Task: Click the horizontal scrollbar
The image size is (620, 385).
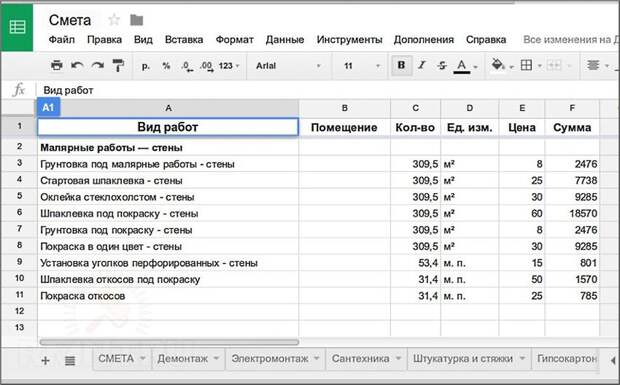Action: (169, 342)
